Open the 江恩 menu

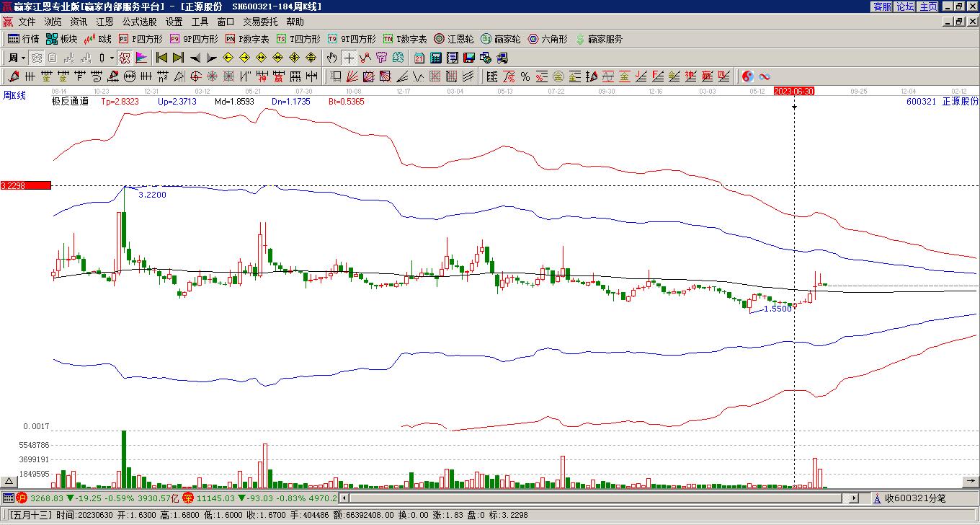(x=104, y=22)
